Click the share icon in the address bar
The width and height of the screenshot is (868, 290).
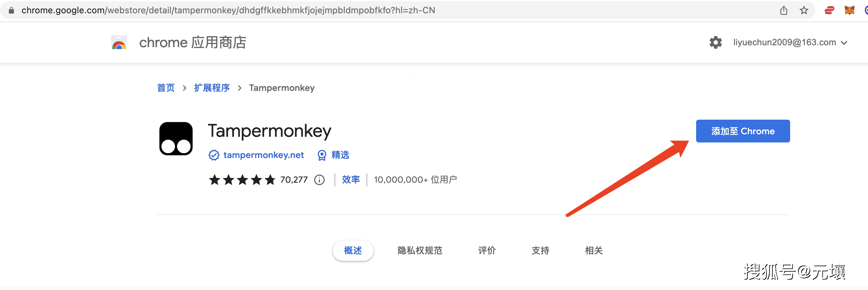tap(783, 10)
